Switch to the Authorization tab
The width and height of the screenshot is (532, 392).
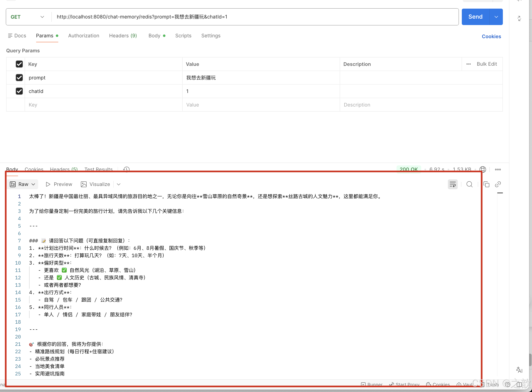pyautogui.click(x=84, y=36)
